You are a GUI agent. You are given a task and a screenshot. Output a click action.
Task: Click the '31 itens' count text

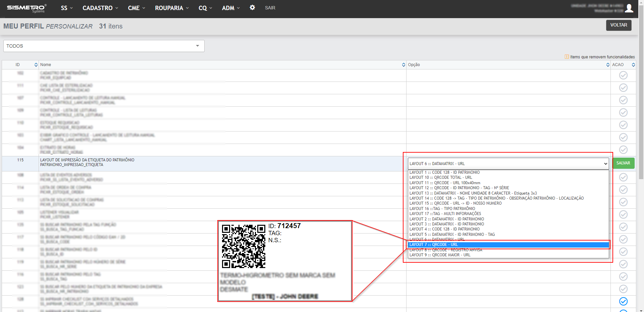pyautogui.click(x=111, y=26)
